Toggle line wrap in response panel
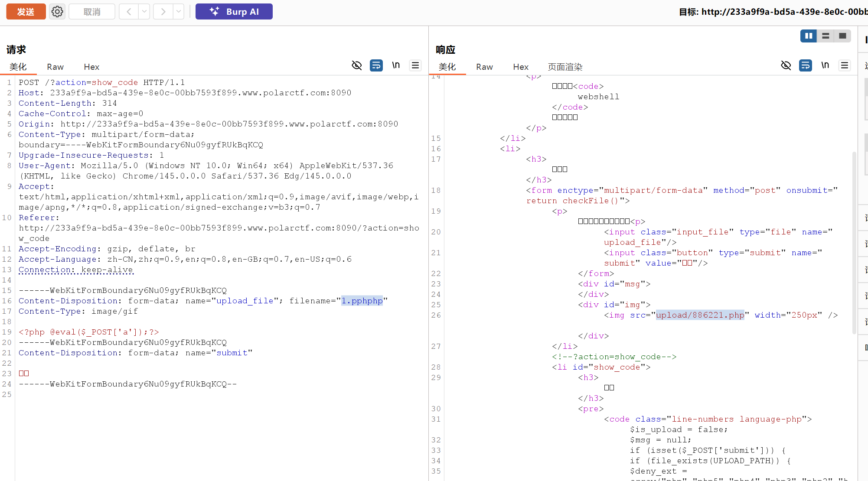Viewport: 868px width, 481px height. [x=806, y=65]
